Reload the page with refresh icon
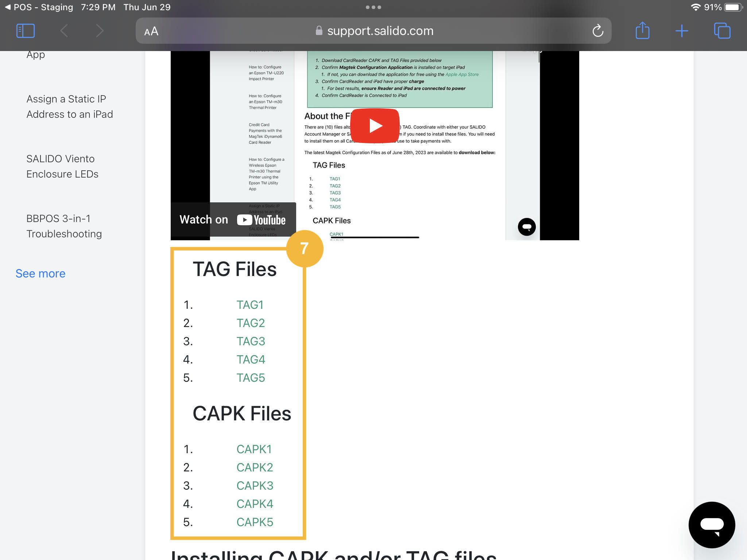This screenshot has width=747, height=560. pyautogui.click(x=597, y=31)
